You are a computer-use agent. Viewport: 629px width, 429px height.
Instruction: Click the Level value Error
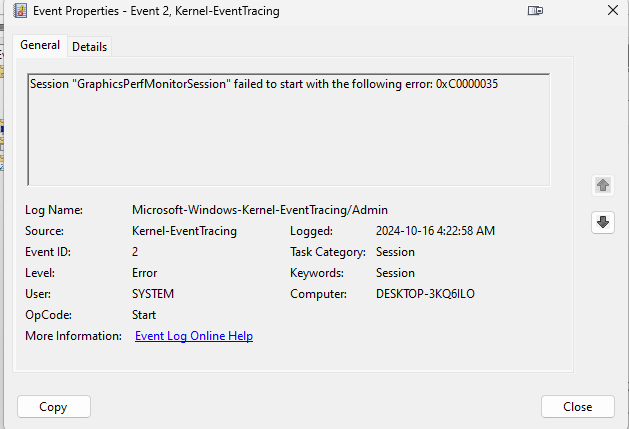tap(144, 273)
